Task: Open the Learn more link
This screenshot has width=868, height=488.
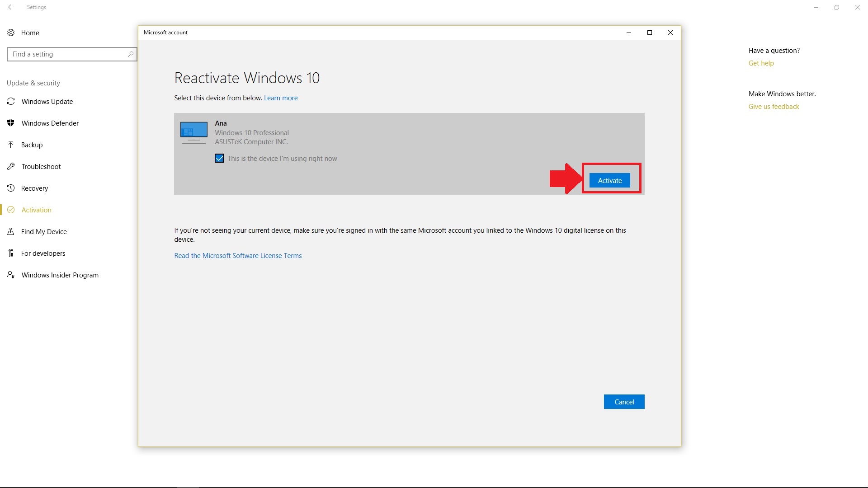Action: click(281, 98)
